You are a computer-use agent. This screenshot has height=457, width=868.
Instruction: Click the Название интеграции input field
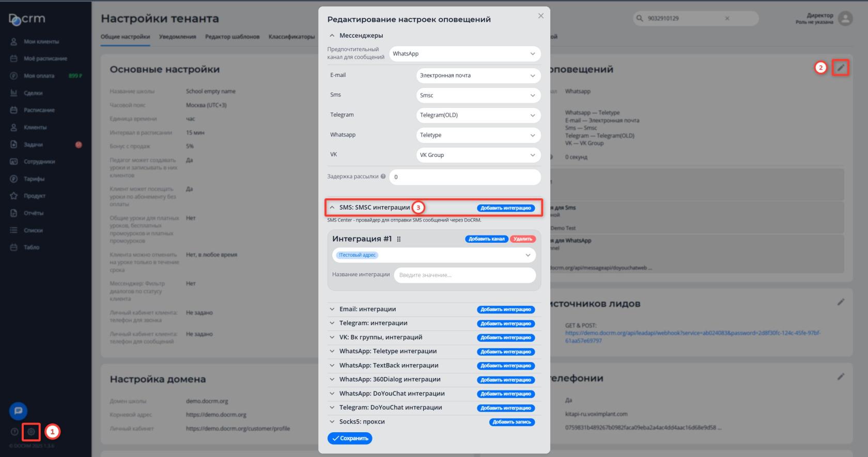tap(464, 275)
